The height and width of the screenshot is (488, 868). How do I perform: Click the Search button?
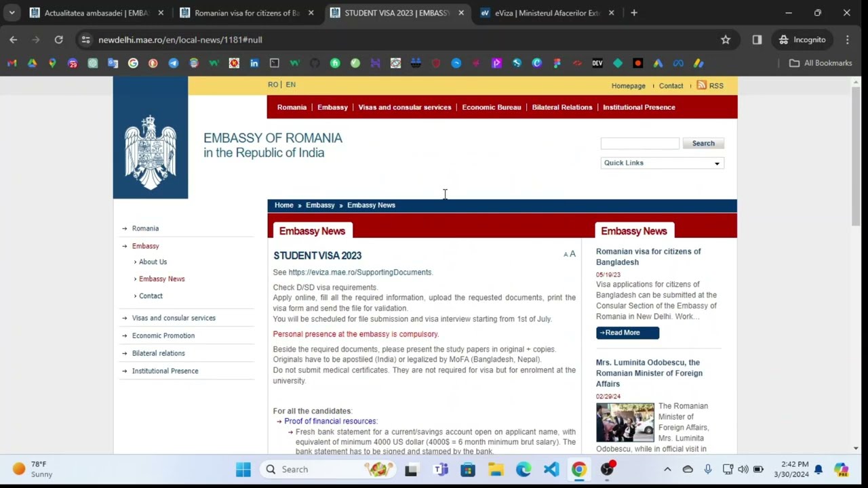click(x=703, y=143)
